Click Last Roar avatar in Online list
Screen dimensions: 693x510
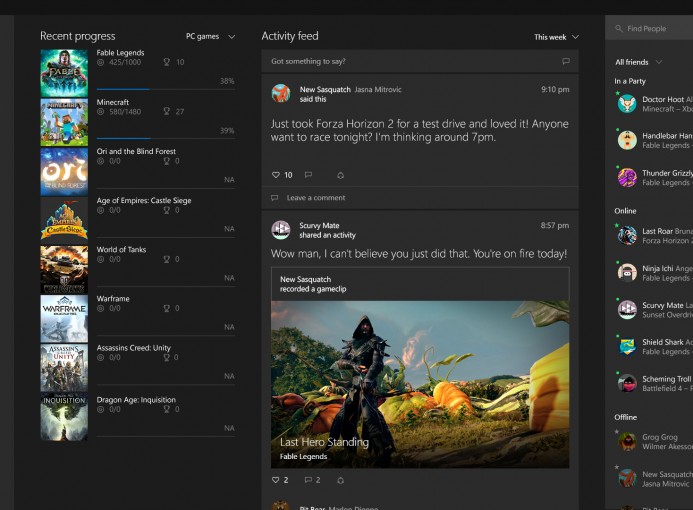[x=627, y=236]
